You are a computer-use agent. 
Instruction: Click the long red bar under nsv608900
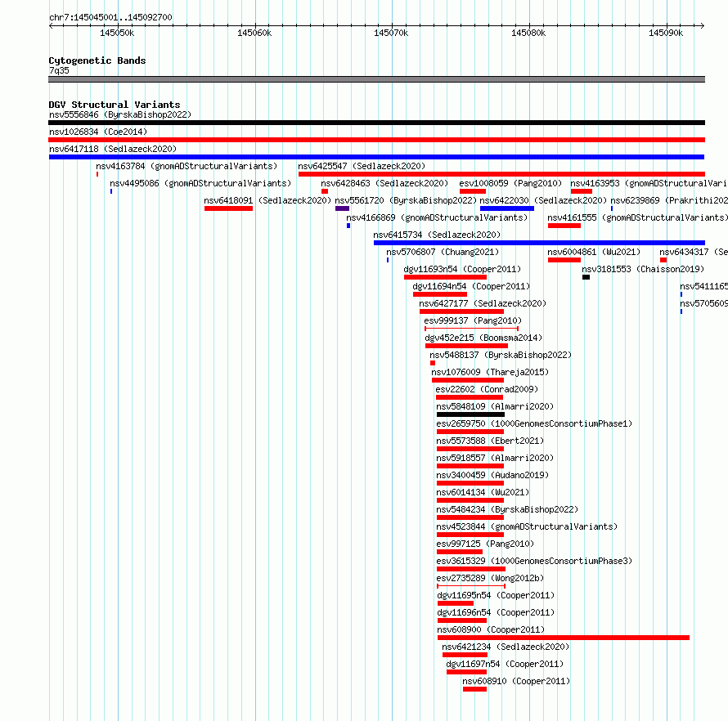coord(564,638)
